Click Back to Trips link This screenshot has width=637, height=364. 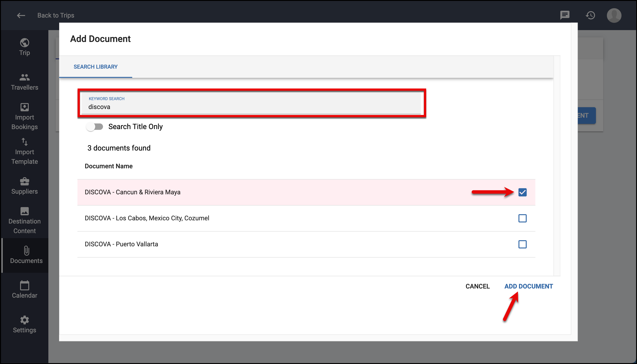click(x=56, y=16)
